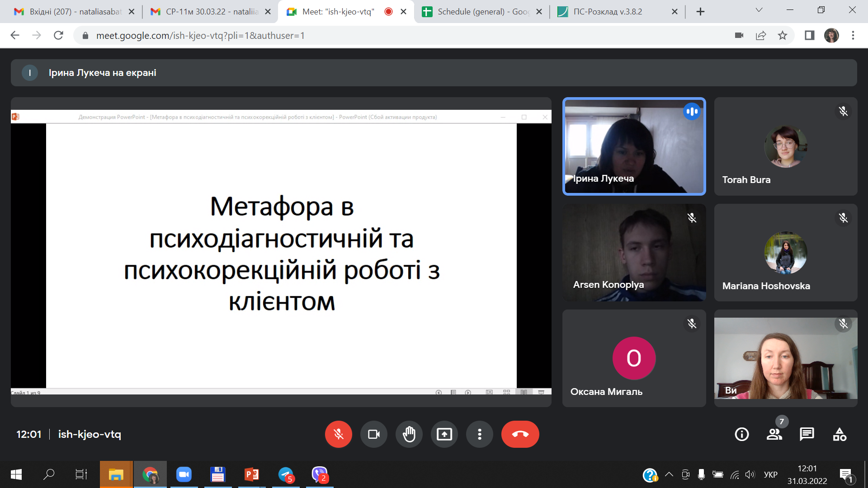The height and width of the screenshot is (488, 868).
Task: Open Telegram from the taskbar
Action: pos(286,474)
